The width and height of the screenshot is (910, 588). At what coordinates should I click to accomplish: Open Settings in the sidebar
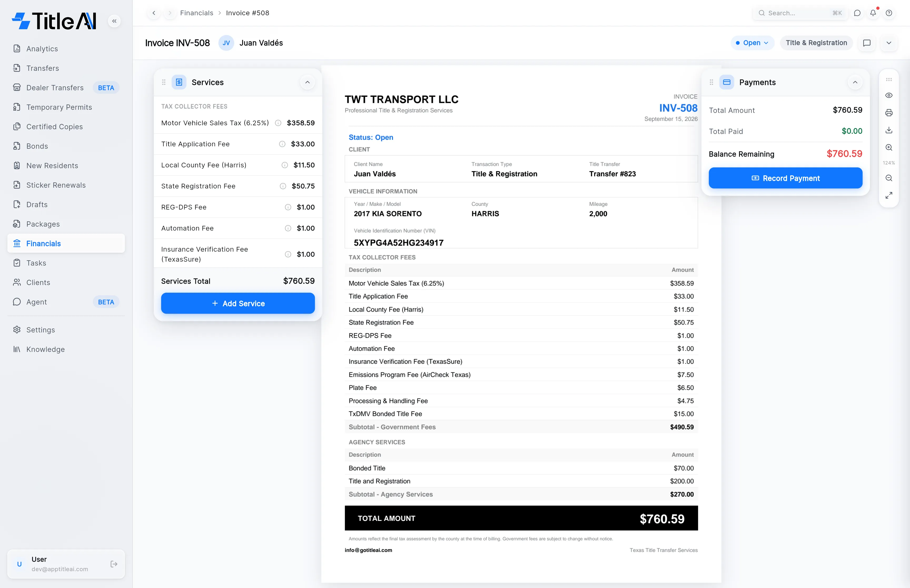click(66, 330)
